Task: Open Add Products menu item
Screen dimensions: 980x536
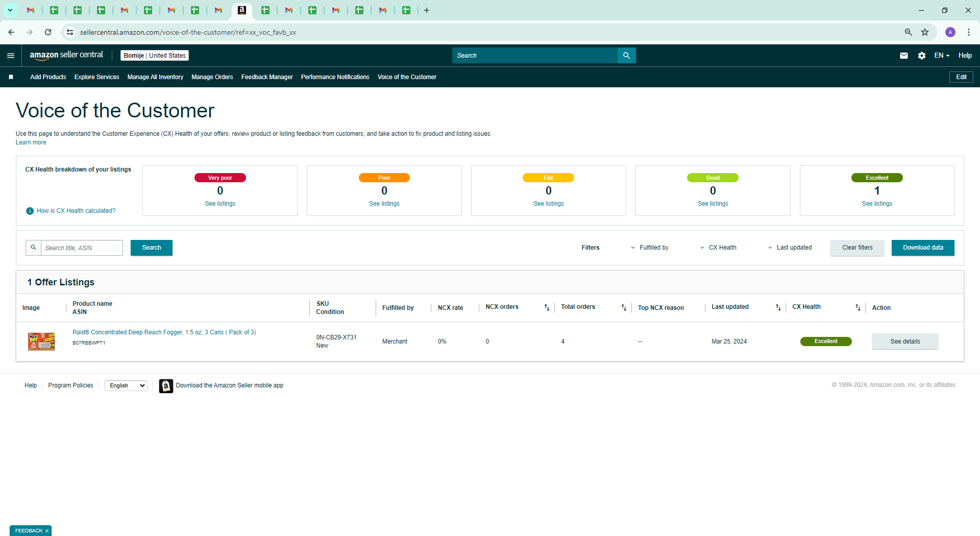Action: click(x=48, y=77)
